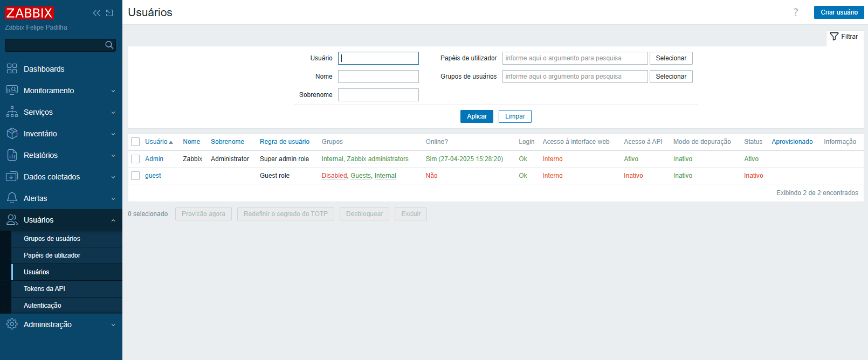Click the Grupos de usuários search field
The width and height of the screenshot is (868, 360).
(575, 77)
